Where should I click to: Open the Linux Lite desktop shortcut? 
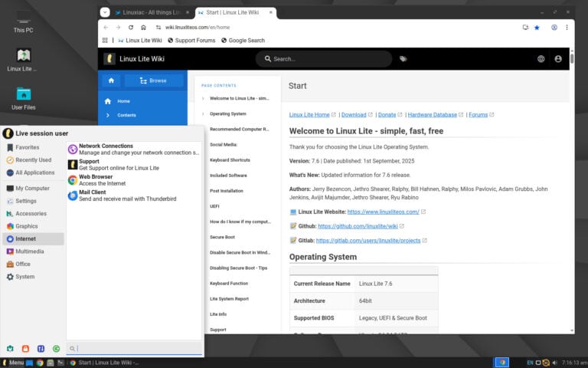click(x=24, y=56)
